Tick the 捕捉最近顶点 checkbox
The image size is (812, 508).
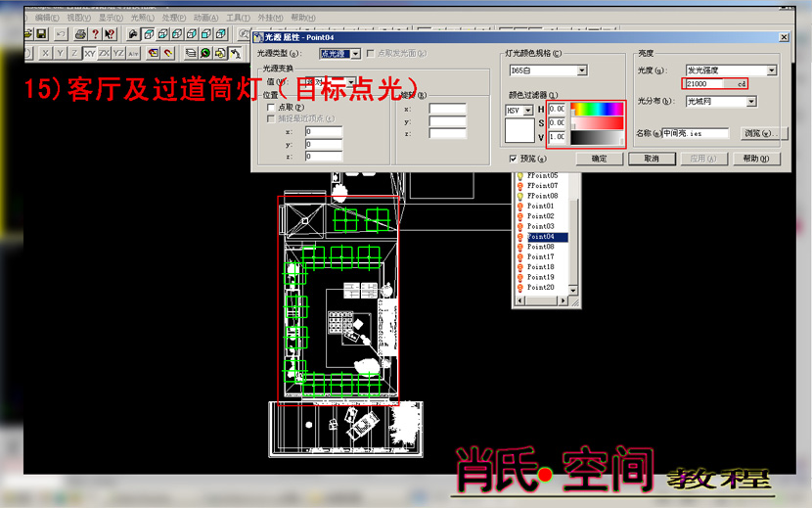pos(270,118)
